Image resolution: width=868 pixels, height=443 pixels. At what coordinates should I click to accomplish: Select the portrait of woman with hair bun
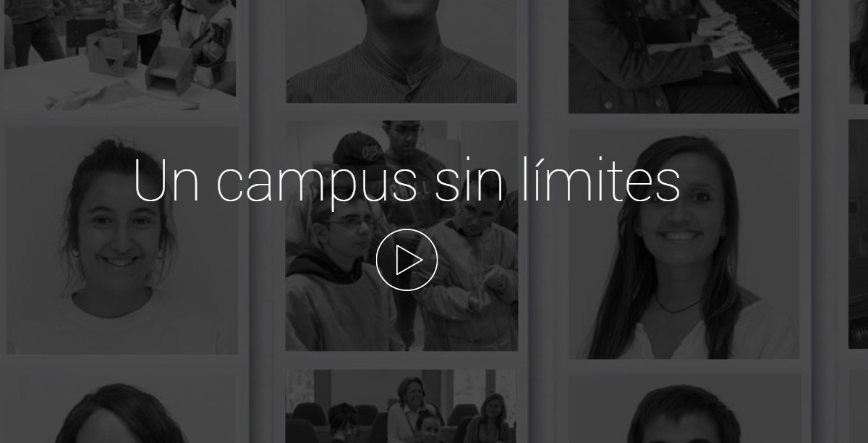click(x=122, y=241)
